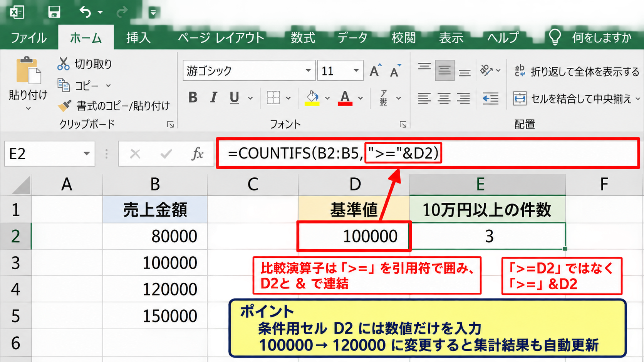Click the borders icon

pyautogui.click(x=273, y=98)
